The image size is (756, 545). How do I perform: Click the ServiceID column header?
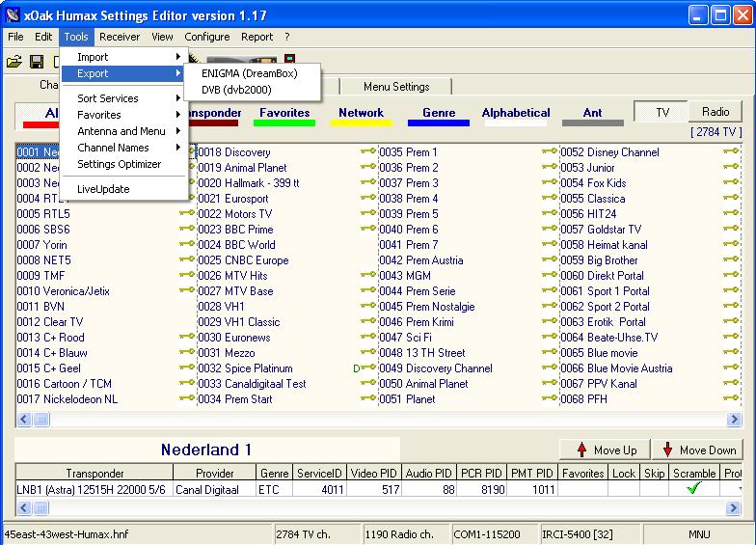320,473
